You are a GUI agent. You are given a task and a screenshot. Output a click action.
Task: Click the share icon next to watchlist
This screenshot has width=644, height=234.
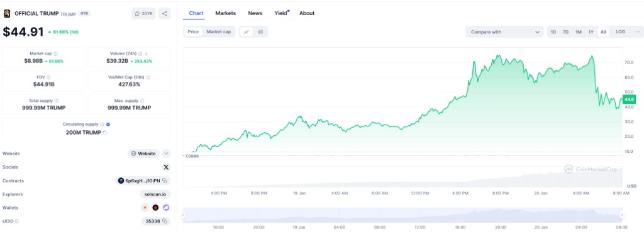[164, 14]
